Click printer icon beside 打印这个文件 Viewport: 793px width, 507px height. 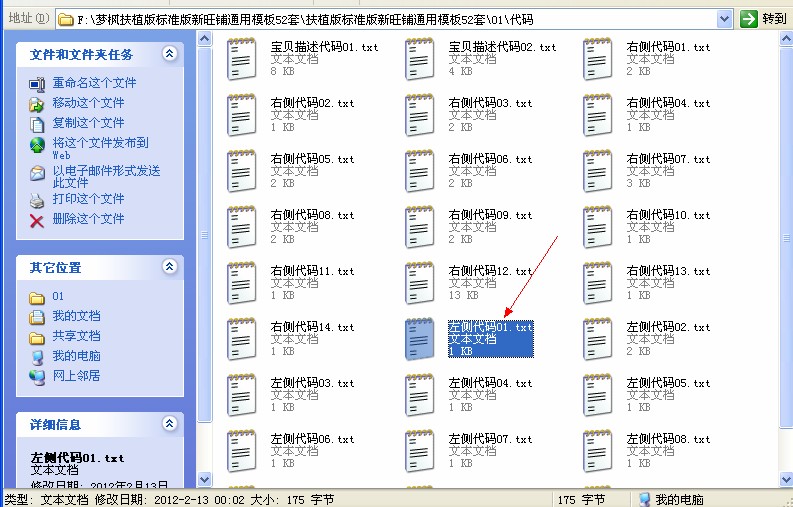[x=36, y=201]
